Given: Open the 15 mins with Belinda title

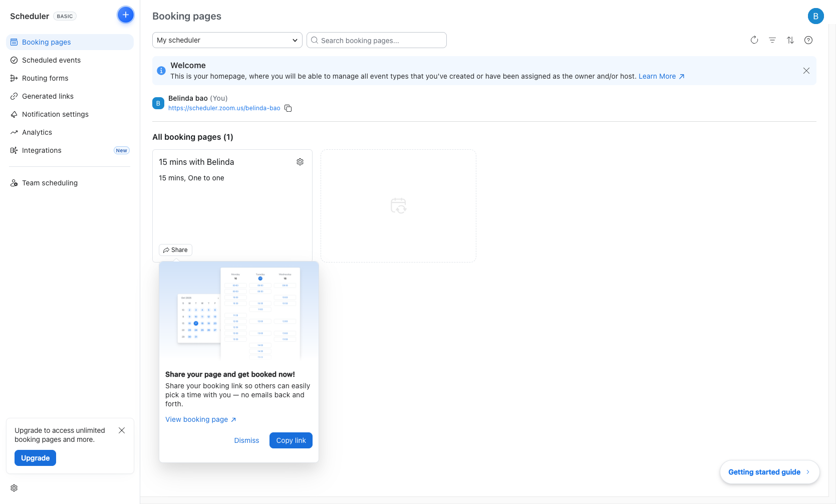Looking at the screenshot, I should [196, 162].
